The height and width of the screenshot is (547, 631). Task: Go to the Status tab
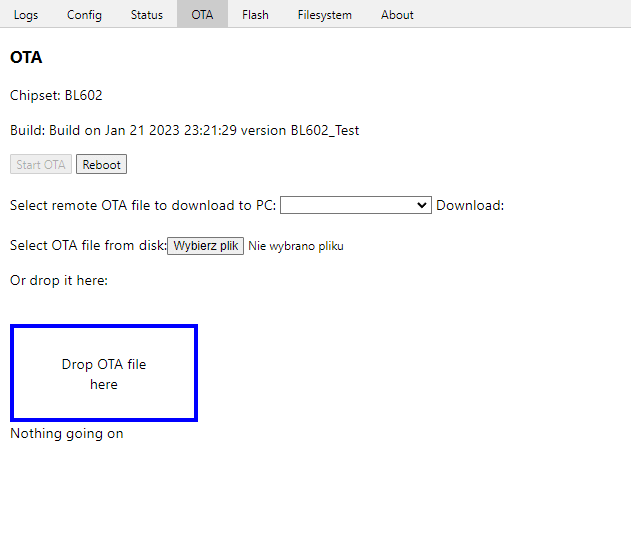pyautogui.click(x=146, y=14)
